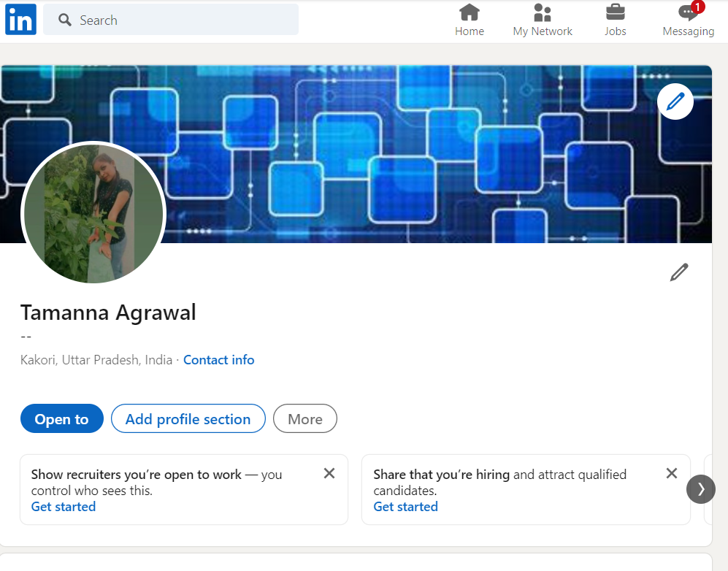Show next card with carousel arrow
This screenshot has width=728, height=571.
700,489
